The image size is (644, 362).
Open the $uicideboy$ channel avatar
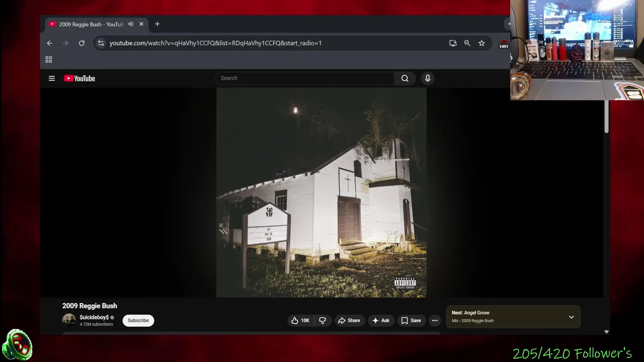tap(69, 320)
